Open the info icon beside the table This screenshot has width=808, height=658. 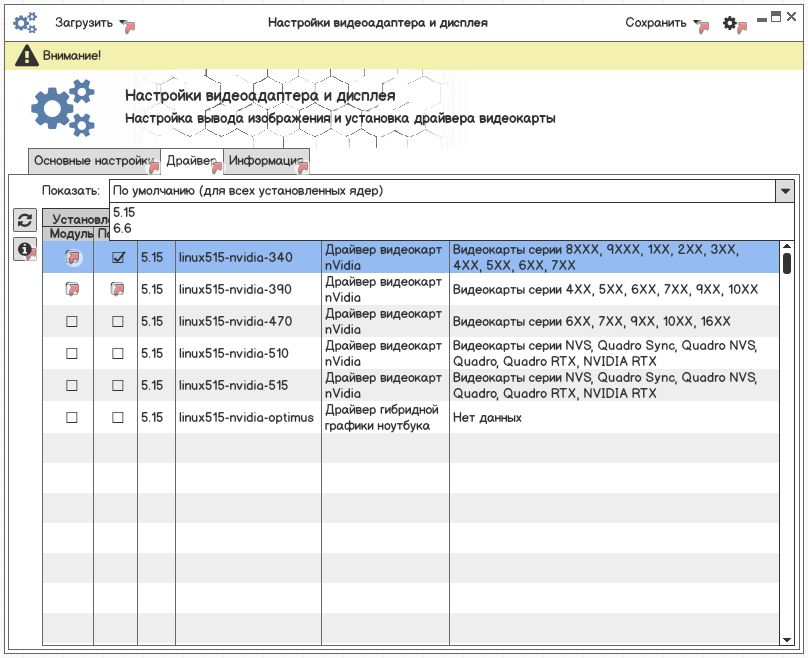point(25,250)
